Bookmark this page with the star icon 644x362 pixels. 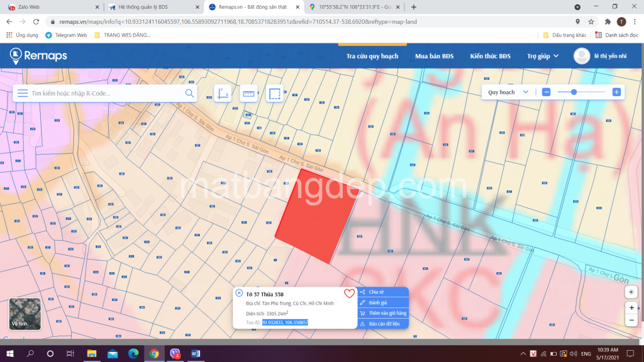click(x=591, y=21)
